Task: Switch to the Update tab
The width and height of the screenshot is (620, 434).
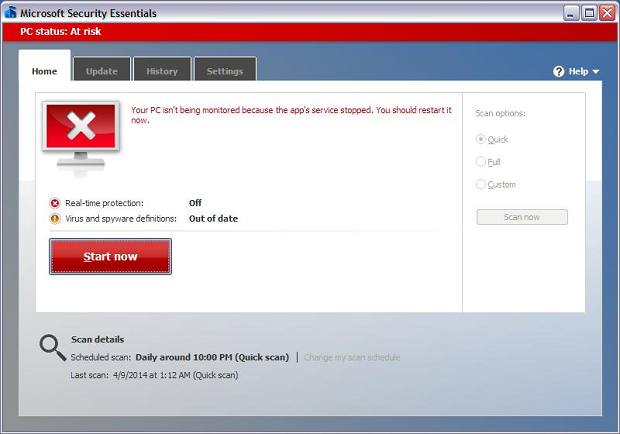Action: (x=102, y=70)
